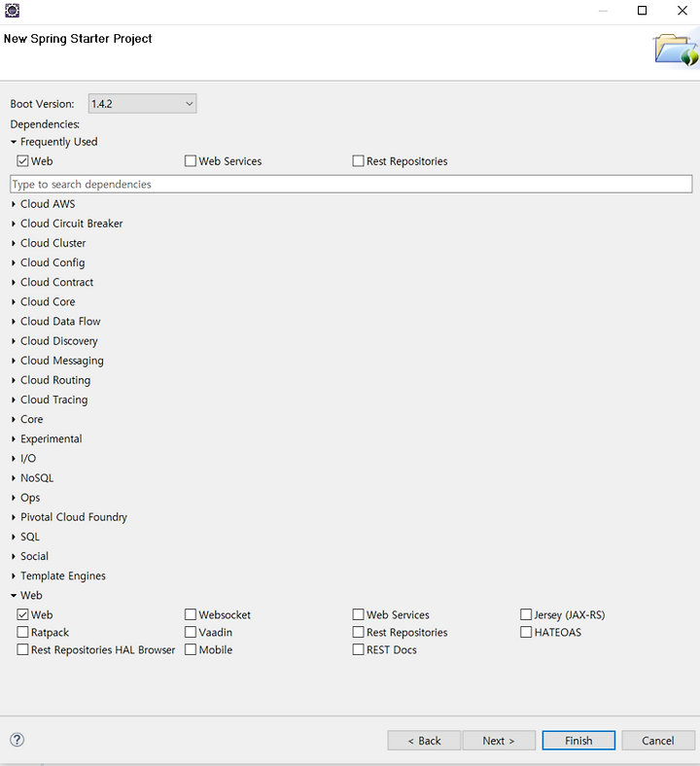Viewport: 700px width, 766px height.
Task: Go back with the Back button
Action: 424,741
